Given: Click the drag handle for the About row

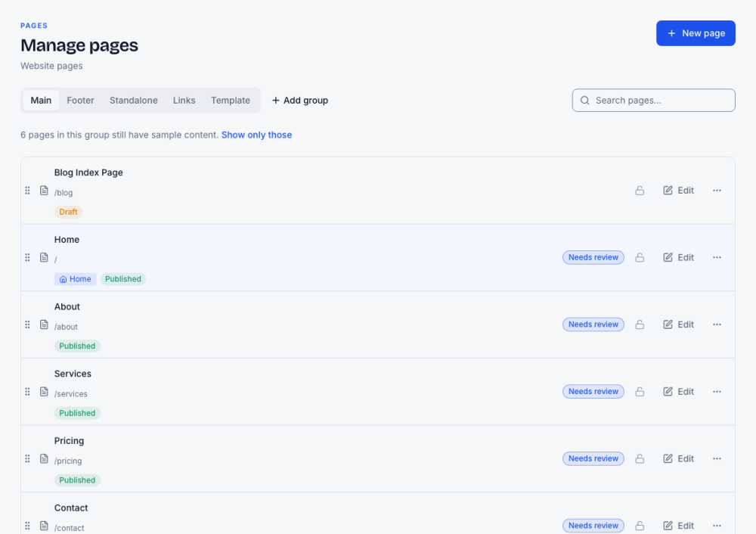Looking at the screenshot, I should [27, 324].
